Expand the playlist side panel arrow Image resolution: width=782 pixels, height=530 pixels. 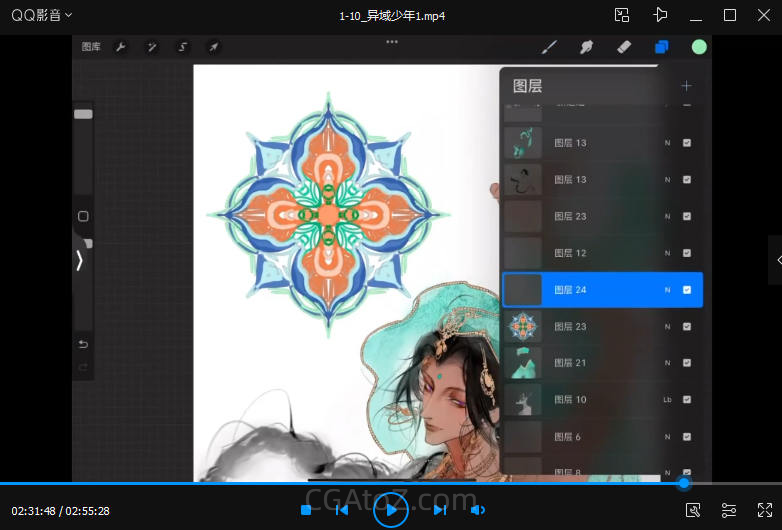[775, 260]
